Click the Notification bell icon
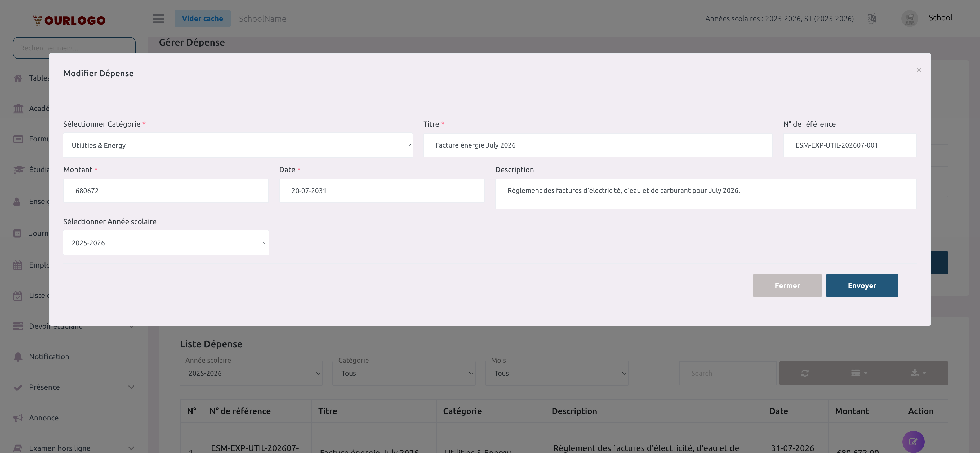The image size is (980, 453). click(18, 357)
